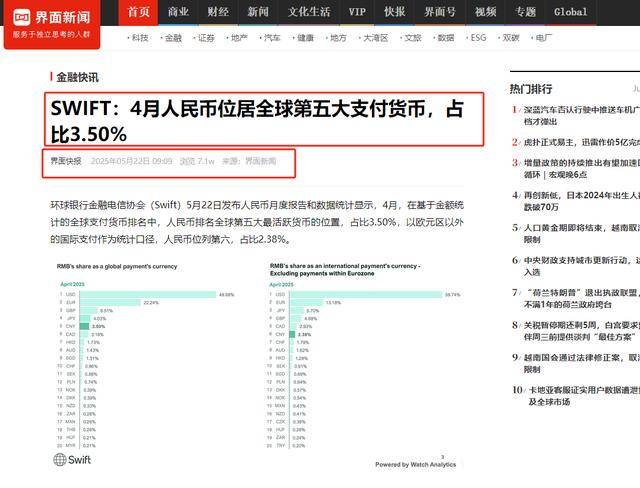Open the 证券 sub-category link
The image size is (640, 488).
point(204,38)
